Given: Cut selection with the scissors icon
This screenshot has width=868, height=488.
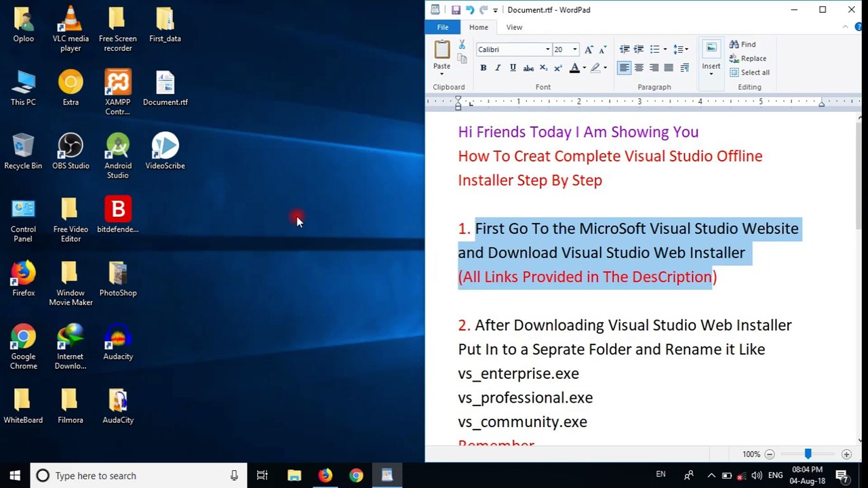Looking at the screenshot, I should point(462,45).
